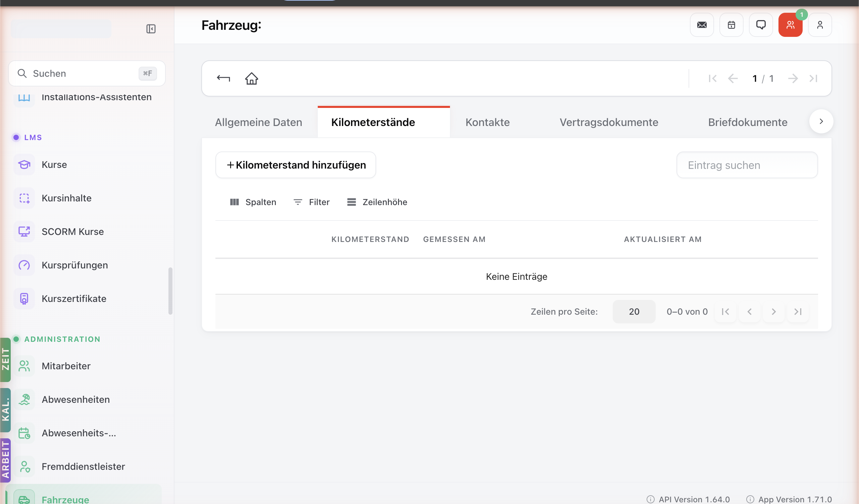Open the mail envelope icon in header
Viewport: 859px width, 504px height.
tap(702, 25)
